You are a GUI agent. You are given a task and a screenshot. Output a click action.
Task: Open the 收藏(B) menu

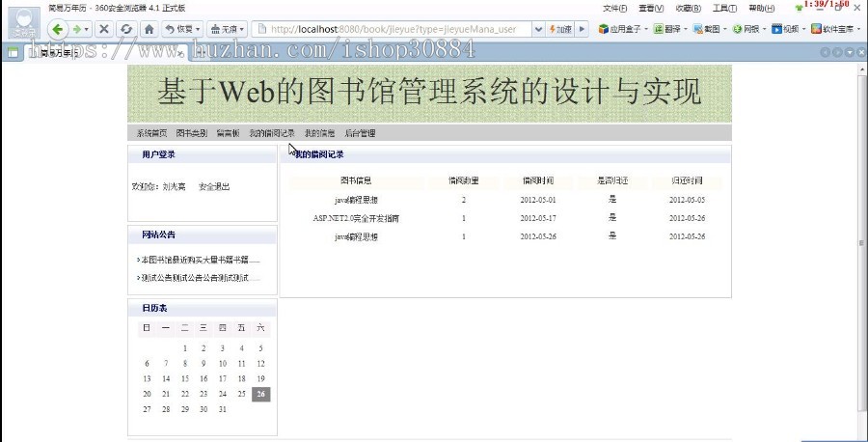[x=688, y=9]
